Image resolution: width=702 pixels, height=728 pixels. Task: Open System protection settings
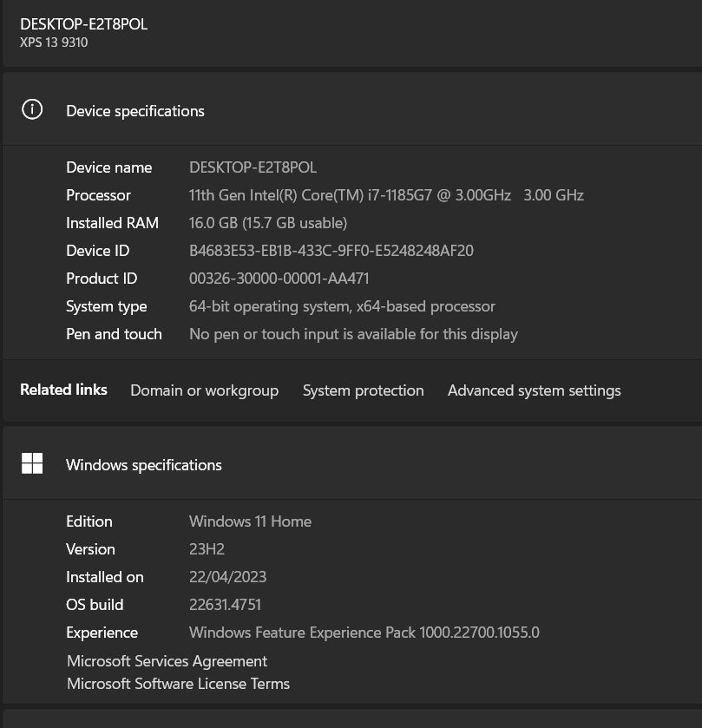tap(363, 390)
